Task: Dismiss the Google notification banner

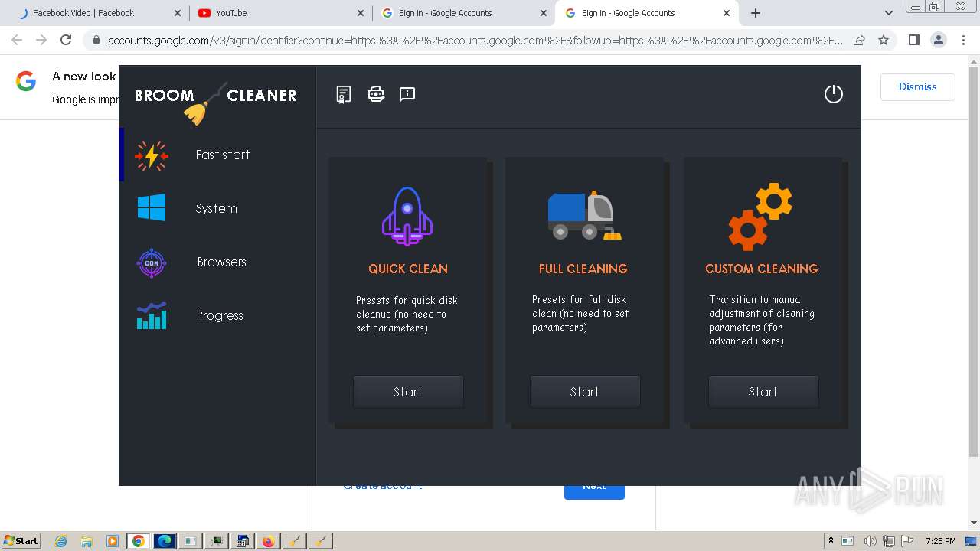Action: [918, 86]
